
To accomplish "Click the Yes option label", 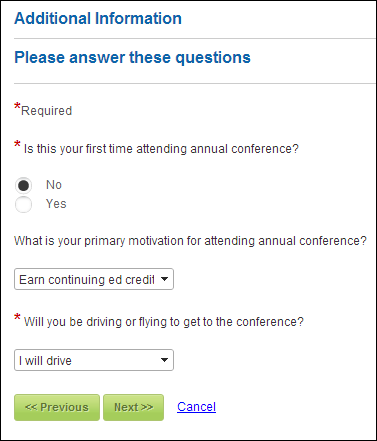I will (56, 204).
